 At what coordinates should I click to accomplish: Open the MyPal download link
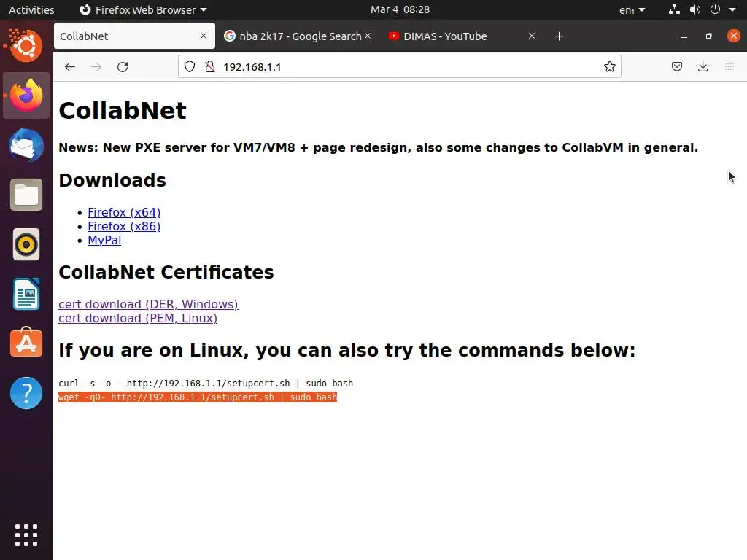click(104, 240)
